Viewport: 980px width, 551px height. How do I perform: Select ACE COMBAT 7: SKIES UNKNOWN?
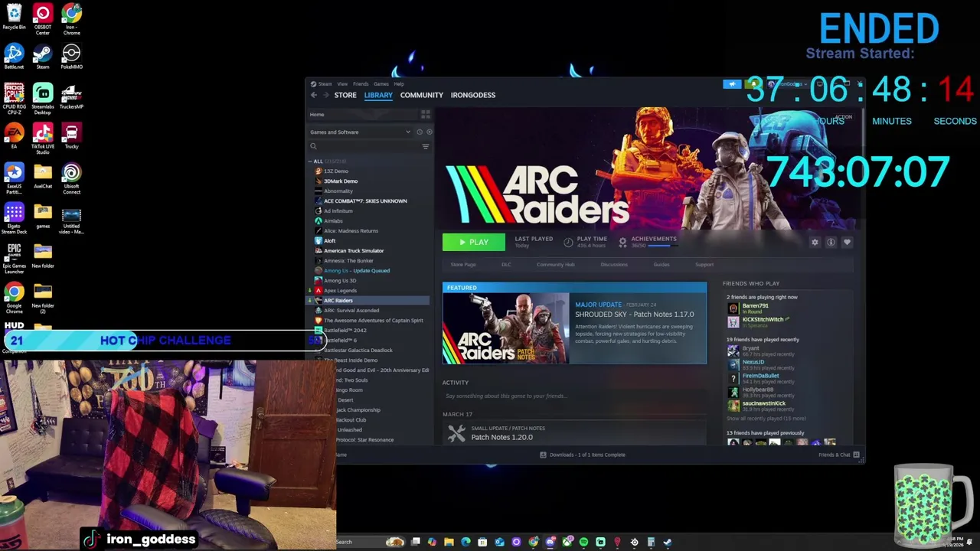365,201
